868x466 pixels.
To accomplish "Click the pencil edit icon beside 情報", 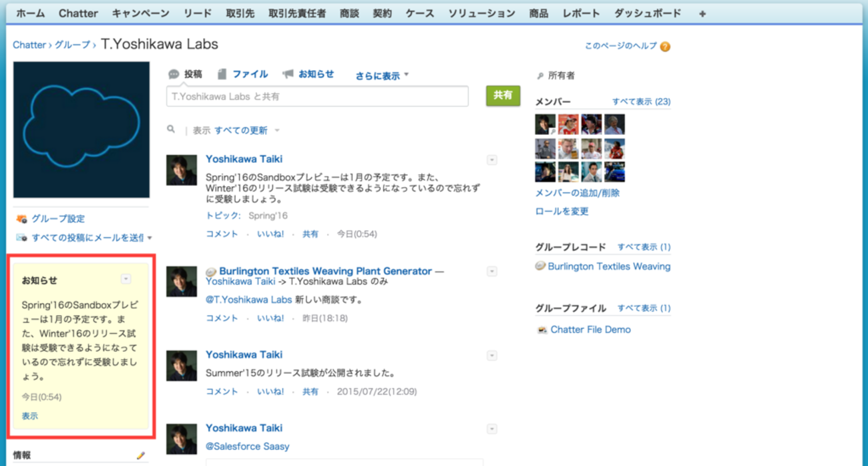I will 141,455.
